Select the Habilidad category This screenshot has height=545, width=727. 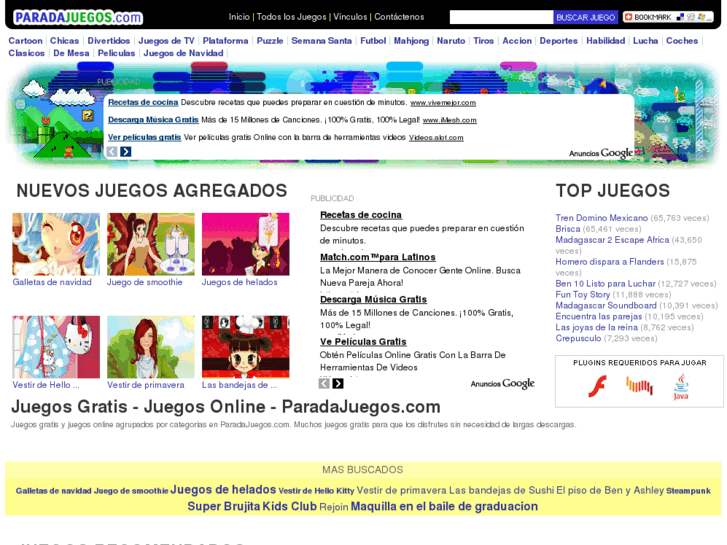(x=606, y=41)
